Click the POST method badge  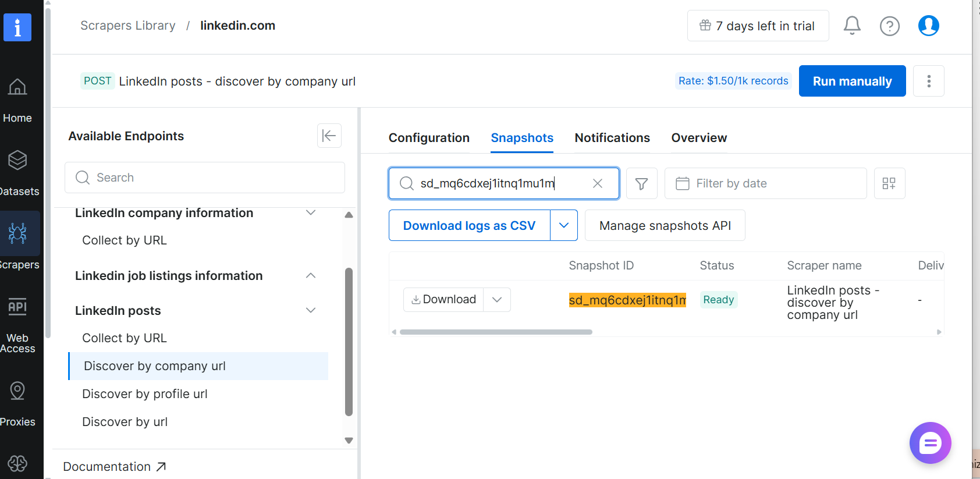97,81
